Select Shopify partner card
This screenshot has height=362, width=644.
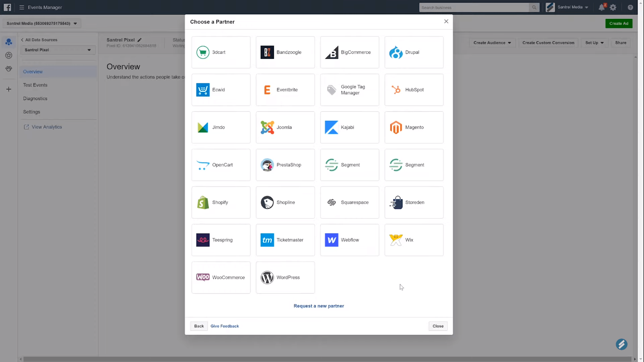point(221,202)
